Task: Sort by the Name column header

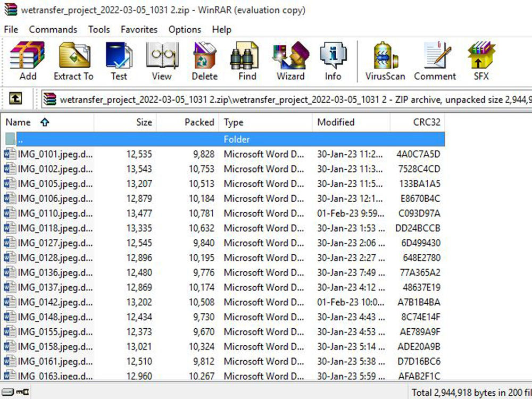Action: (x=47, y=122)
